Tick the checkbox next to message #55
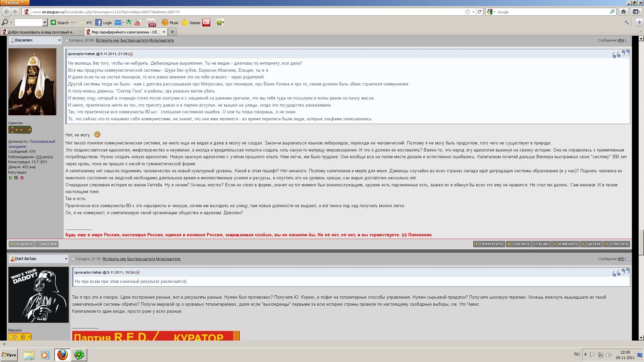The height and width of the screenshot is (362, 644). (629, 259)
